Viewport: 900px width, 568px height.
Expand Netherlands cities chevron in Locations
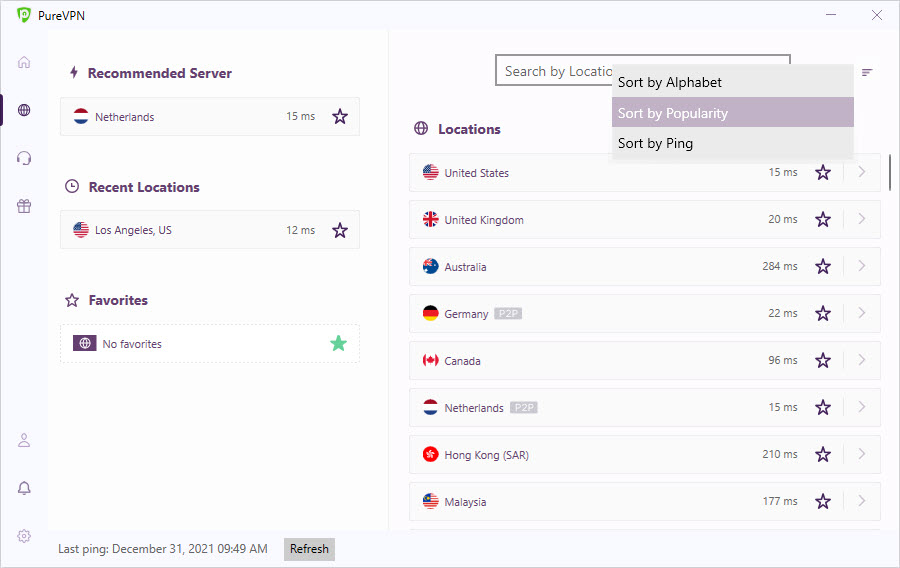[x=862, y=407]
